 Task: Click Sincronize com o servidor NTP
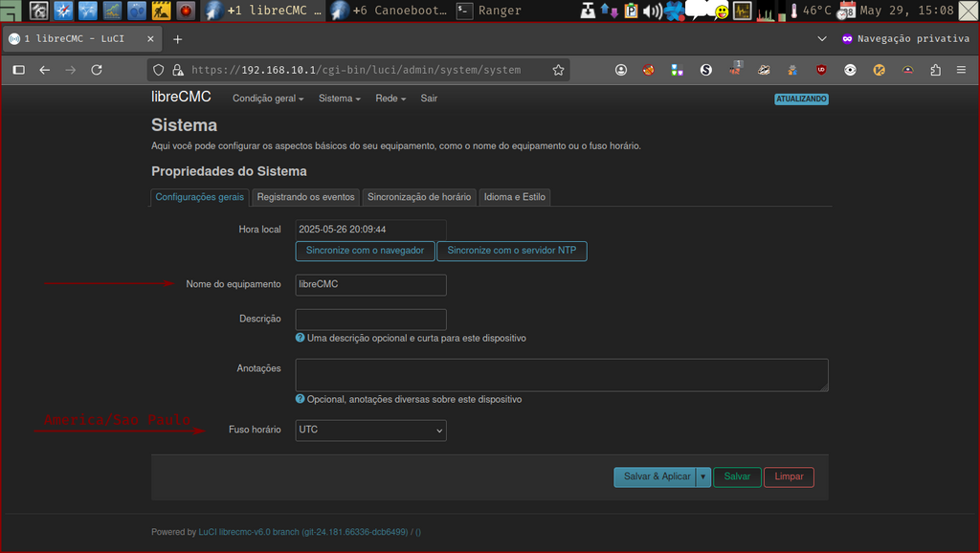click(512, 251)
